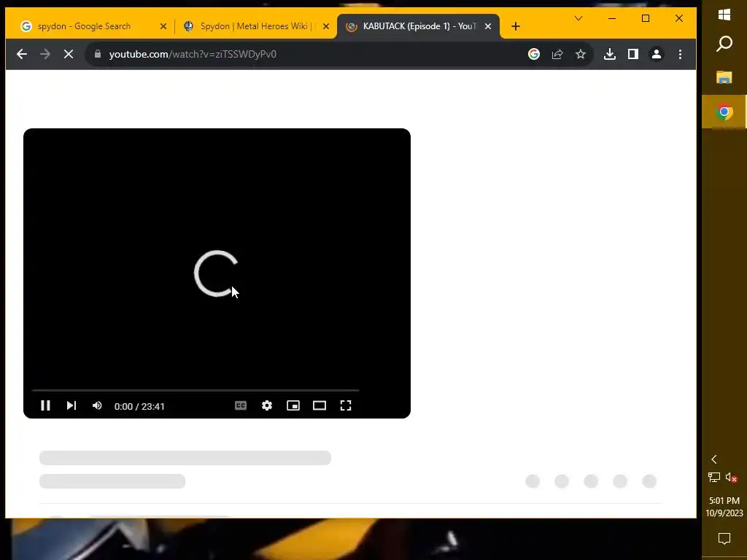Viewport: 747px width, 560px height.
Task: Enter full screen video mode
Action: [x=346, y=405]
